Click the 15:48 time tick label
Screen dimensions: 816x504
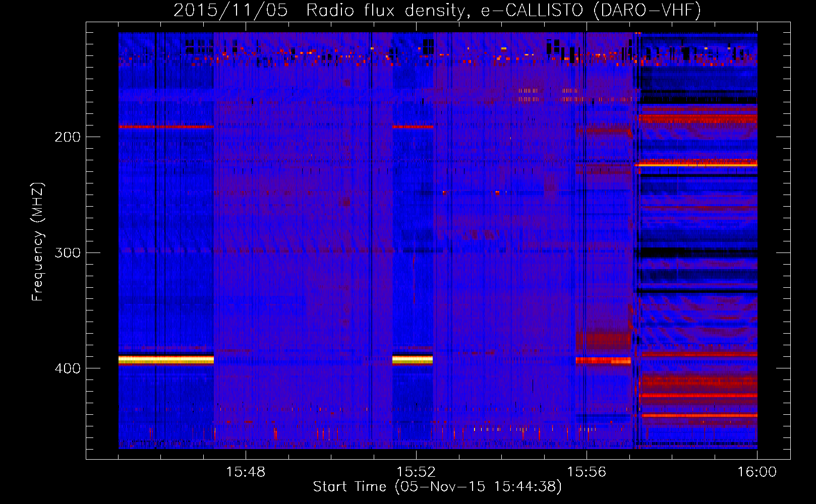coord(246,472)
